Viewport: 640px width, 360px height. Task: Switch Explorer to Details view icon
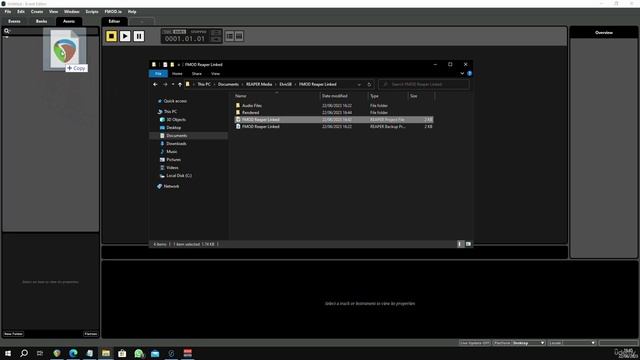coord(460,244)
